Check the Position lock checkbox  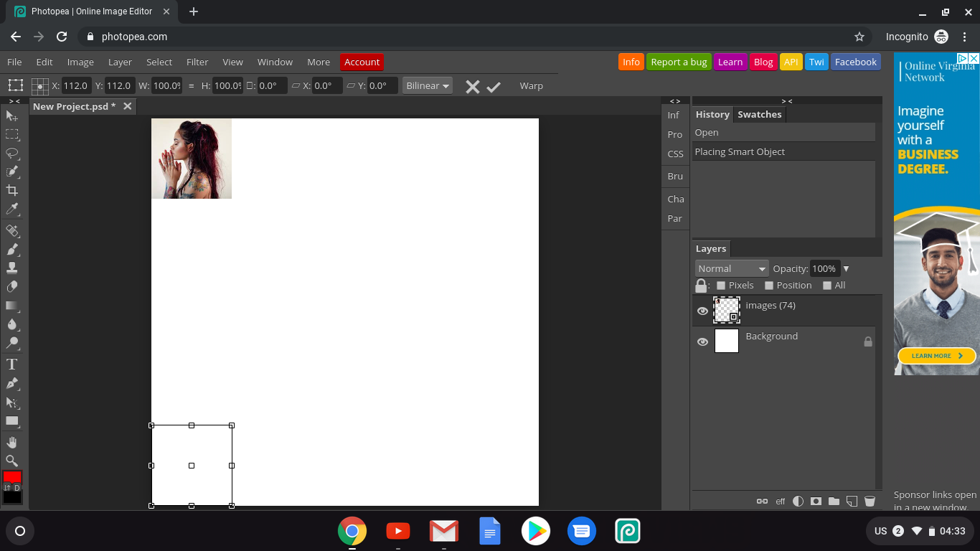click(769, 286)
